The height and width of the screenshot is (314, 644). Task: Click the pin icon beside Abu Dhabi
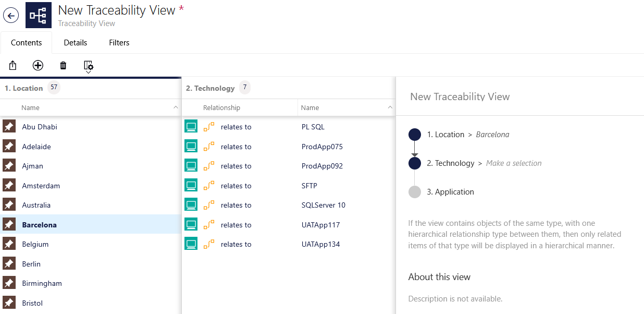click(9, 127)
